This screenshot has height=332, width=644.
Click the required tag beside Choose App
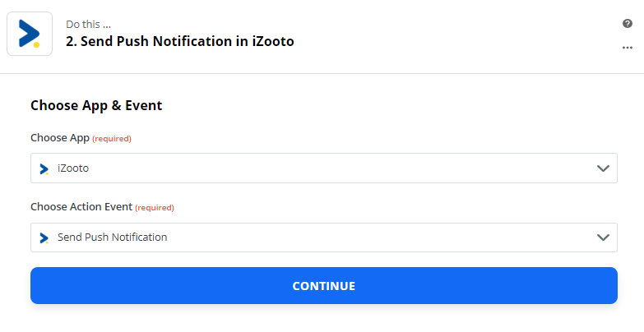tap(112, 139)
